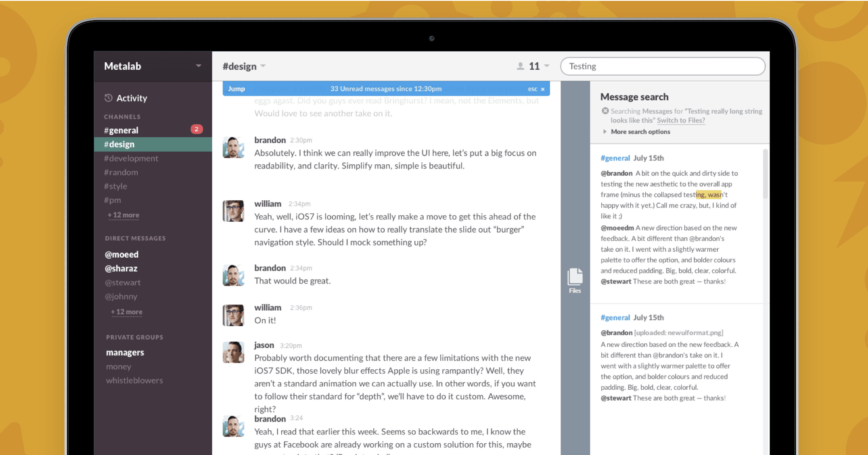Click jason's avatar at the 3:20pm message
This screenshot has height=455, width=868.
(x=233, y=352)
